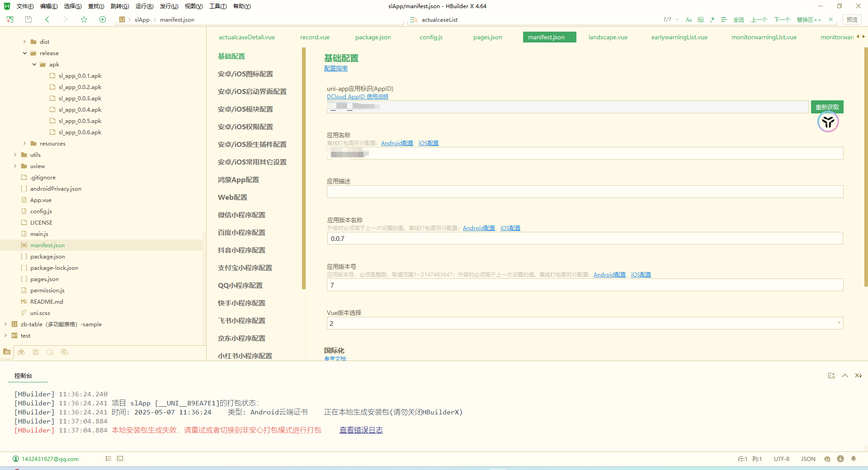Open the cloud globe panel icon

click(65, 352)
